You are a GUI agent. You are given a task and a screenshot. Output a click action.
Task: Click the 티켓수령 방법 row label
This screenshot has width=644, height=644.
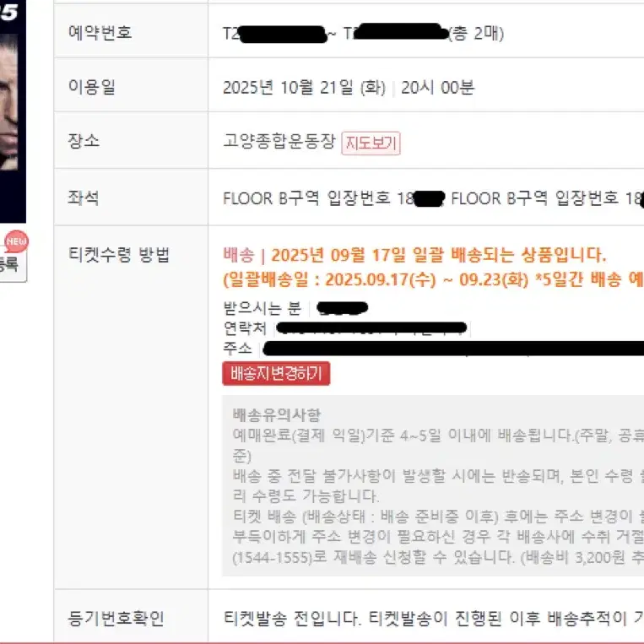tap(119, 255)
